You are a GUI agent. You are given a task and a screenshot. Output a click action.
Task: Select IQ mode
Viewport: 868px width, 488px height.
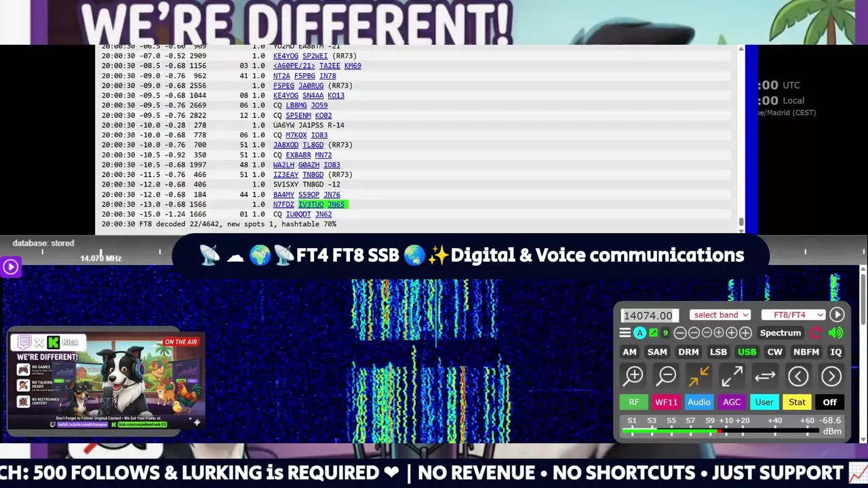tap(836, 352)
